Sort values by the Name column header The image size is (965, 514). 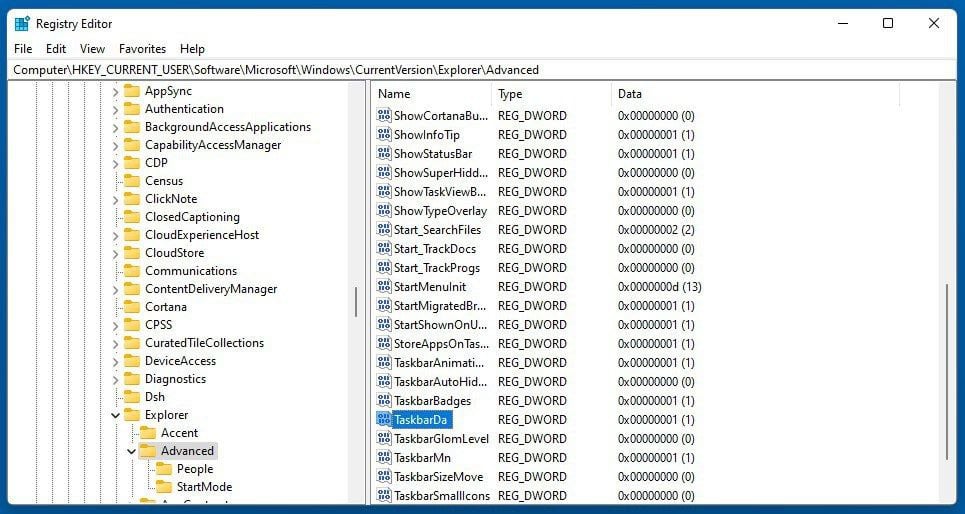[433, 94]
